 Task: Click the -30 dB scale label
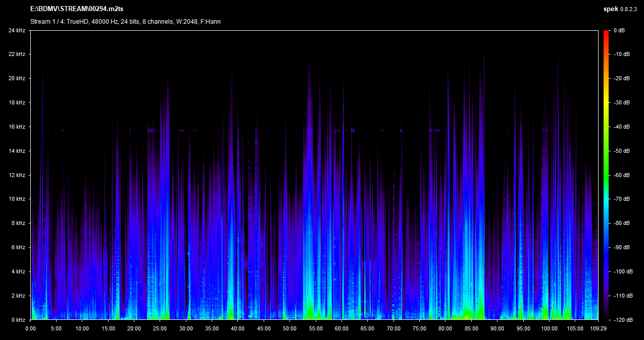point(621,102)
